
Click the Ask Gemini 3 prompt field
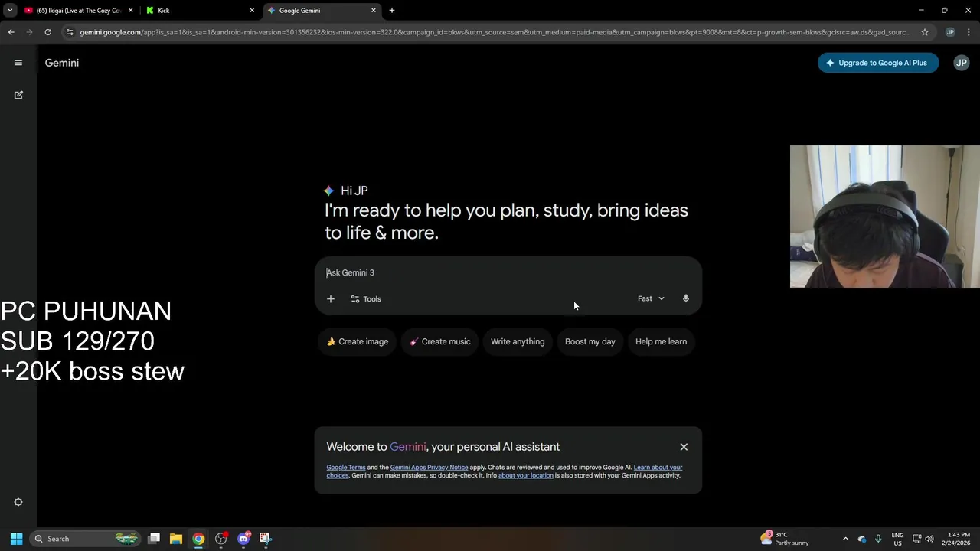(x=508, y=272)
